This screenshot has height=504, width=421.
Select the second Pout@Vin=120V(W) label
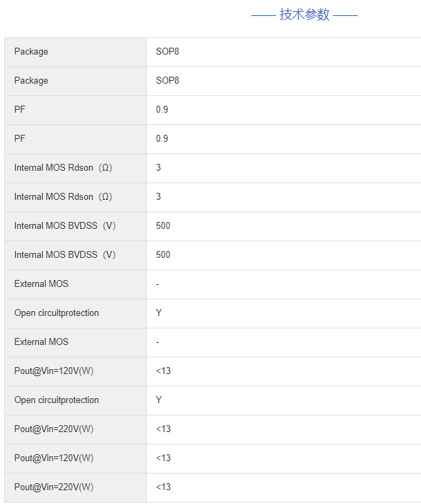point(54,458)
